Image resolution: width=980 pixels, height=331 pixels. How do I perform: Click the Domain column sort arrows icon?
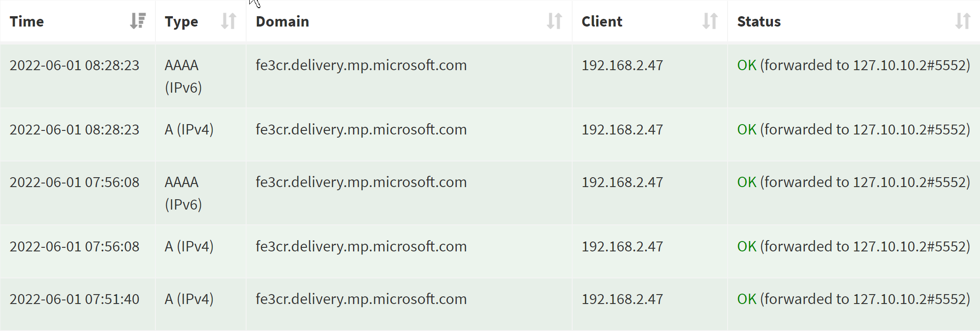click(x=554, y=21)
